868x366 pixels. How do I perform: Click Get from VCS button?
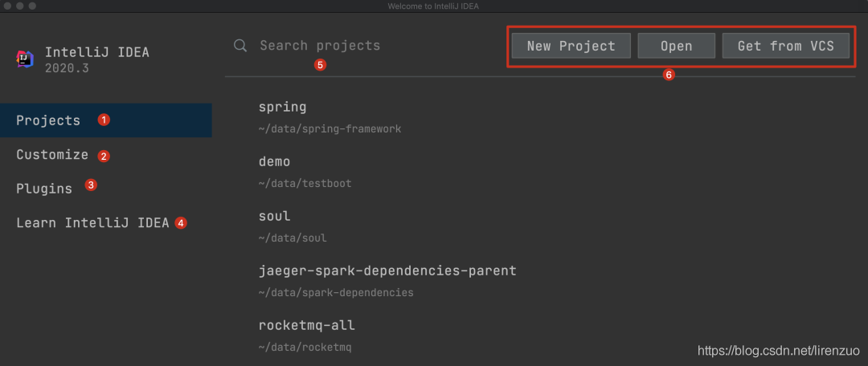785,46
